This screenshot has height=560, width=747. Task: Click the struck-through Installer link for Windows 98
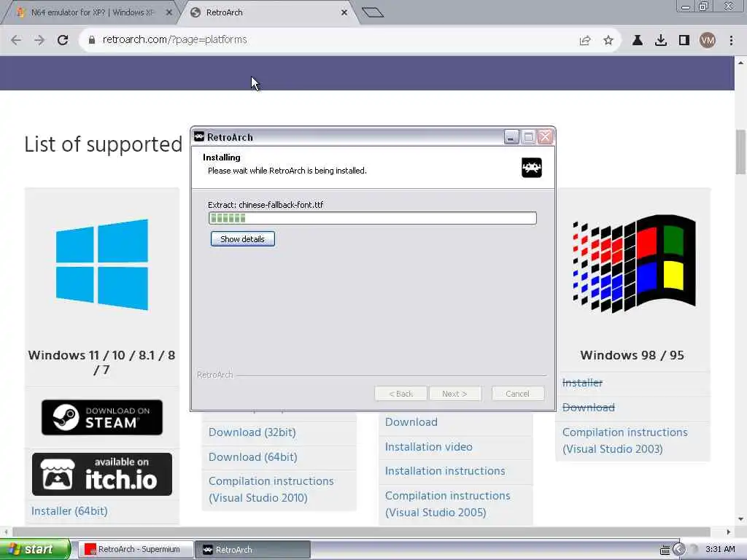(x=582, y=382)
